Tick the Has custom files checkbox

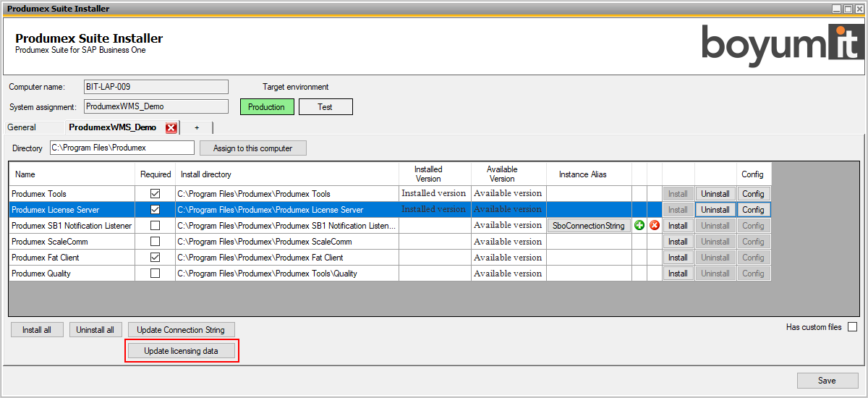coord(852,327)
